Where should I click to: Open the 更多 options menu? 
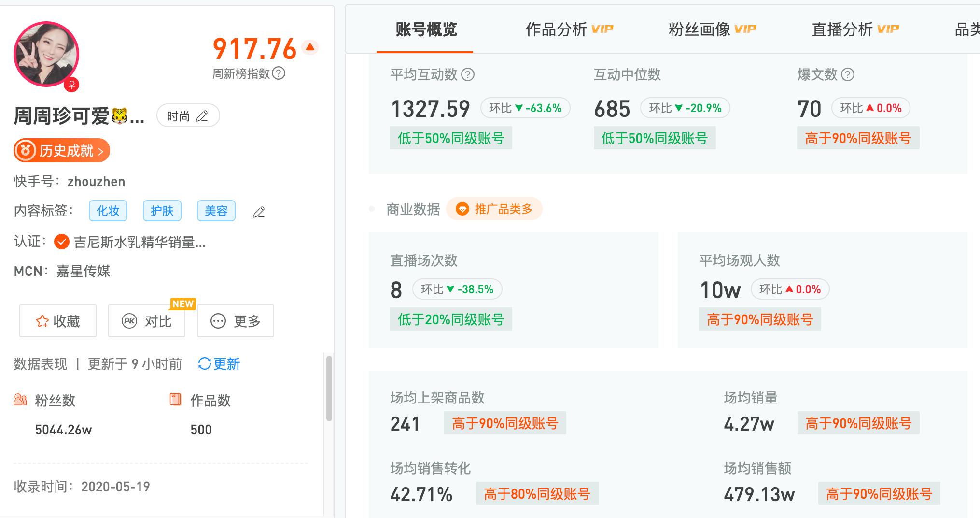236,321
